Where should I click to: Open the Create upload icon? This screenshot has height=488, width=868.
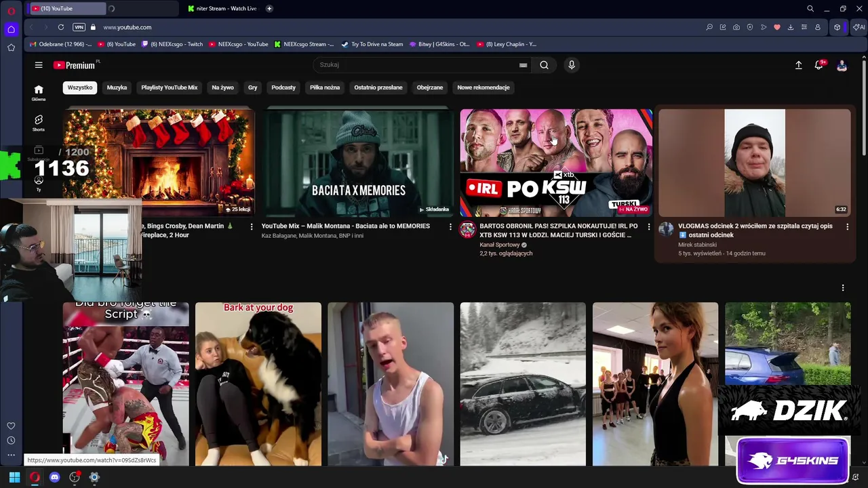798,65
